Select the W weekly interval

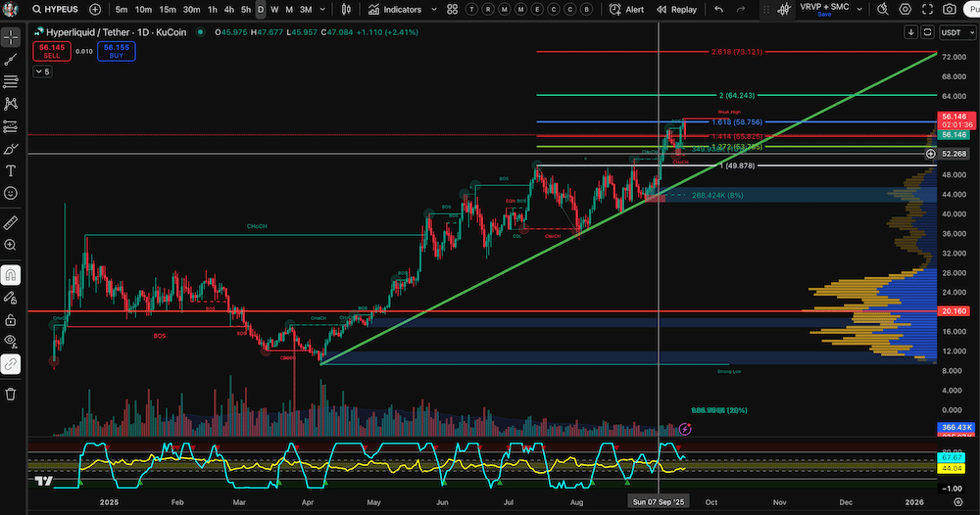(x=274, y=10)
